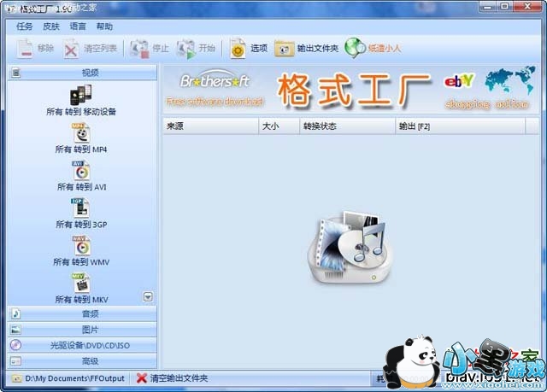Click the Format Factory title bar icon

(11, 9)
